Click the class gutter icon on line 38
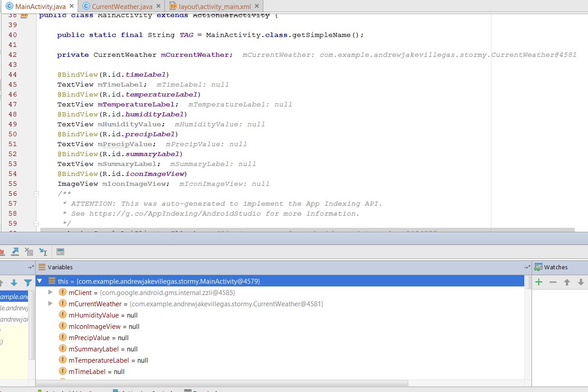The image size is (588, 392). point(24,15)
